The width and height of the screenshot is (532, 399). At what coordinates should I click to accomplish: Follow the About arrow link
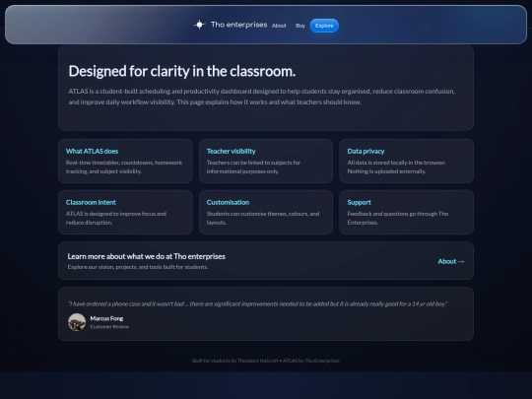point(451,262)
